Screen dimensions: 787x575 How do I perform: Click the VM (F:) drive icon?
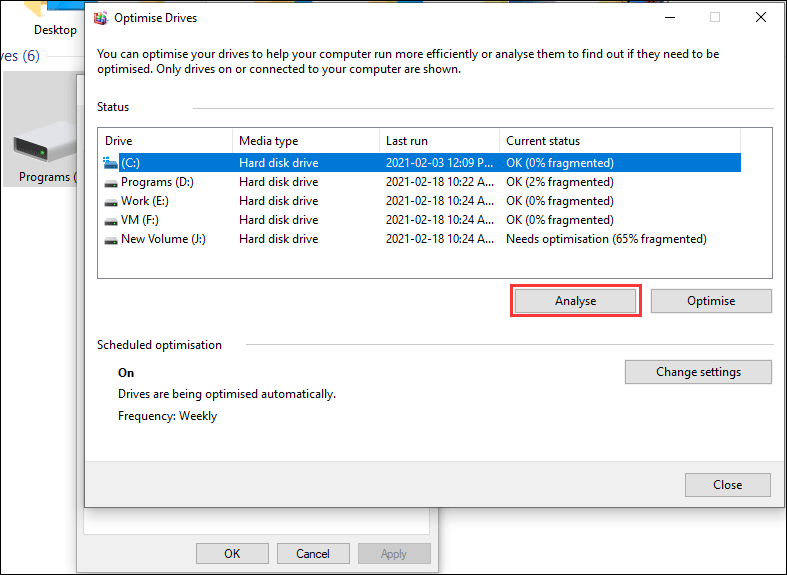[110, 221]
